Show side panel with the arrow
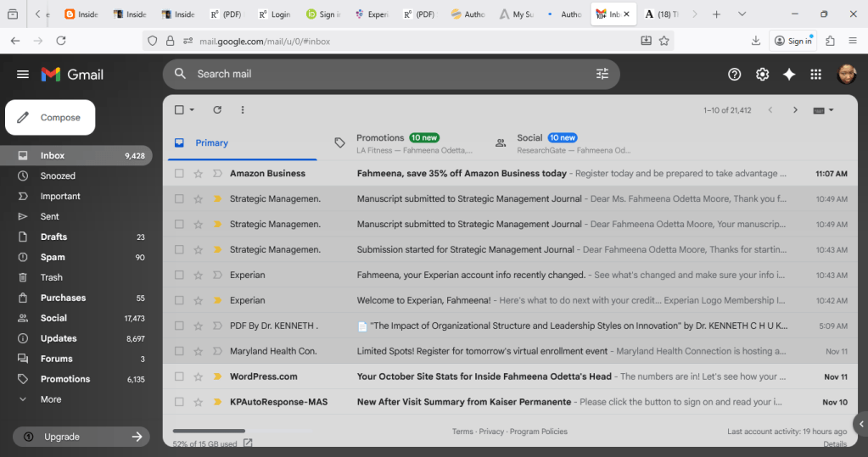Viewport: 868px width, 457px height. coord(861,424)
